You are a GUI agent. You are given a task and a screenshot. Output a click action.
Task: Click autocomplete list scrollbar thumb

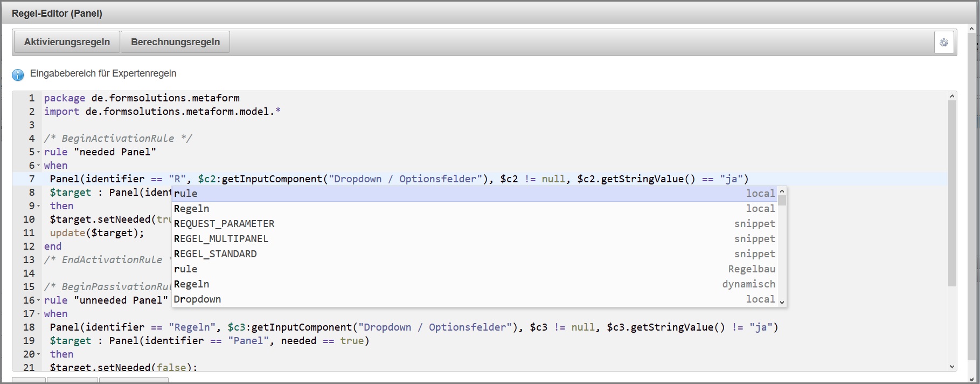tap(782, 201)
